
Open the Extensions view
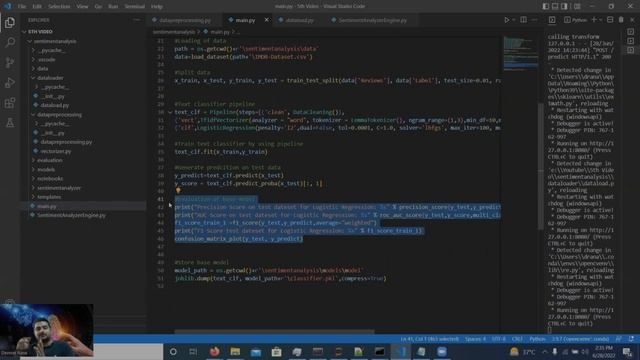coord(10,102)
